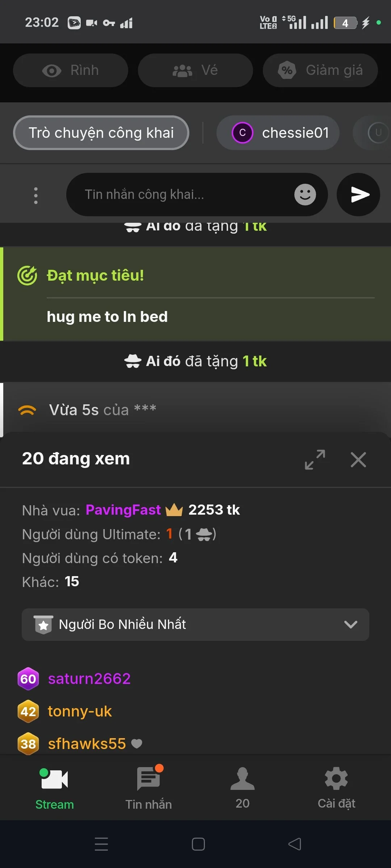
Task: Toggle the Rình spy mode button
Action: point(71,71)
